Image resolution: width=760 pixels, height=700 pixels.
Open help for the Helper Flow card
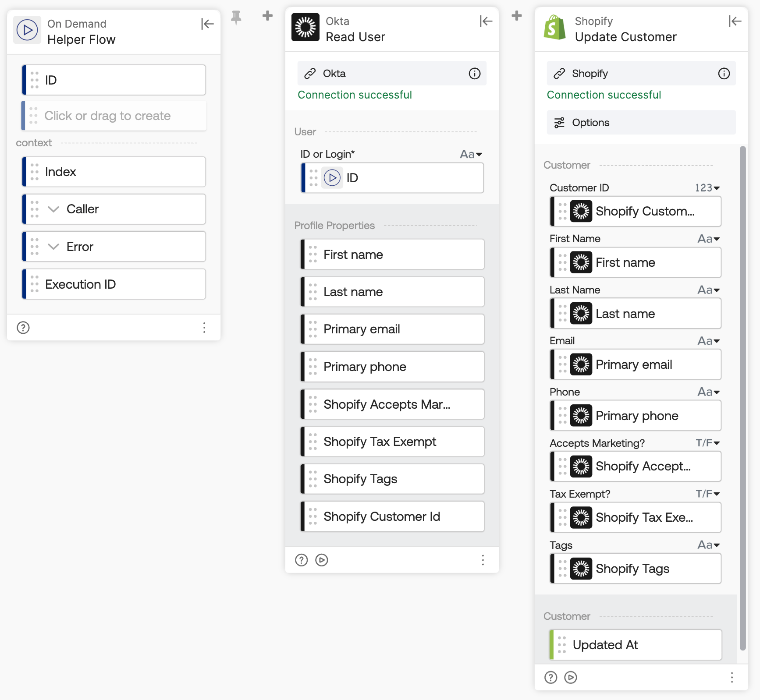click(x=23, y=328)
